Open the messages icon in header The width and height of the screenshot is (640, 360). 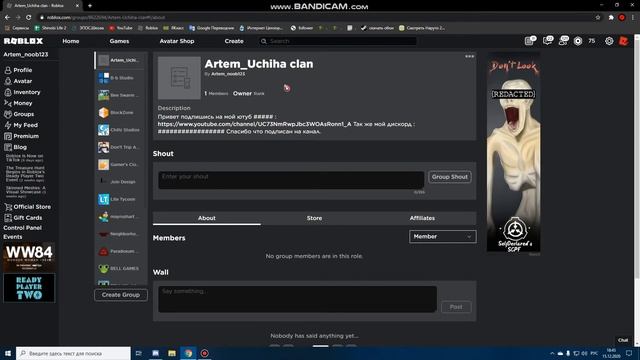click(x=547, y=40)
